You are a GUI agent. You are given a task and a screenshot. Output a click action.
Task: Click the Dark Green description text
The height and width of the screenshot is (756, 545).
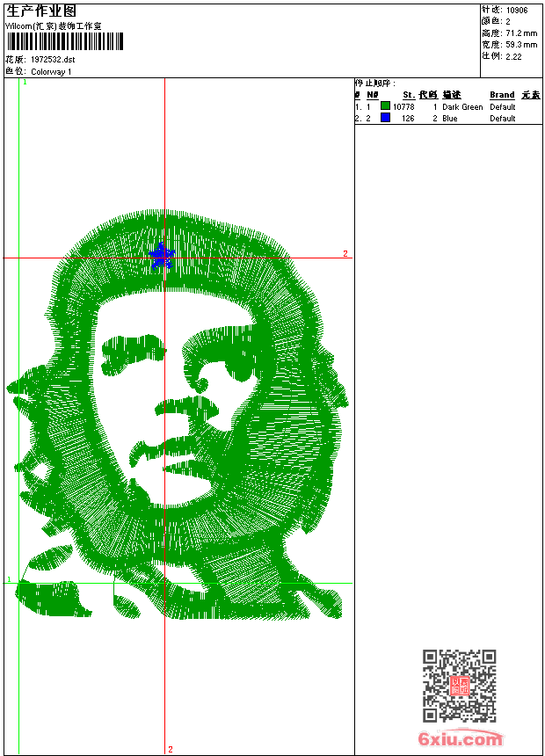462,107
